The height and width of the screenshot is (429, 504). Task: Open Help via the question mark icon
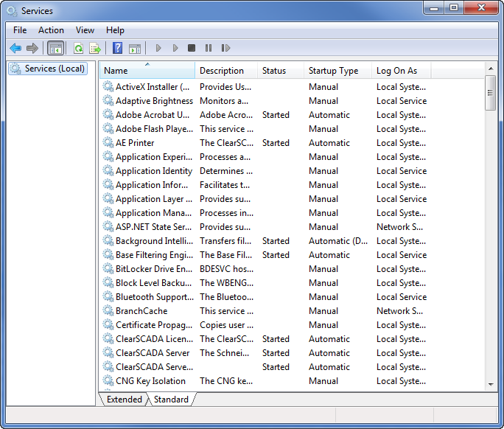[117, 48]
